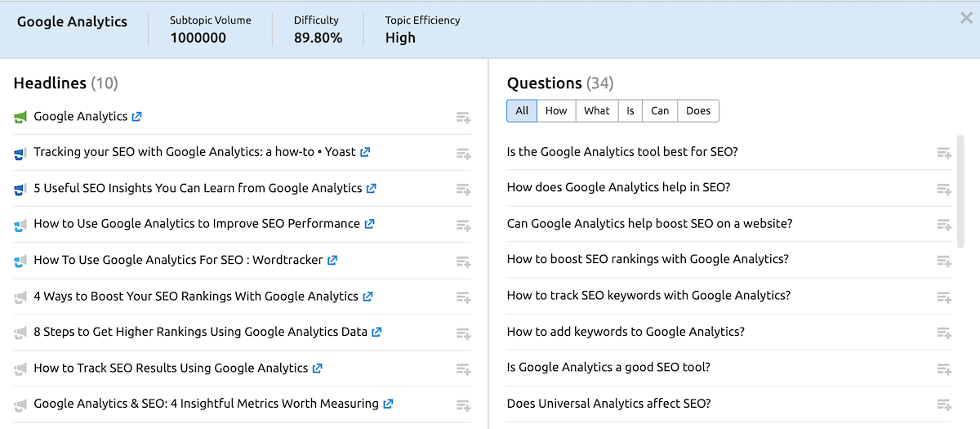Click green megaphone icon beside Google Analytics headline
980x429 pixels.
20,117
